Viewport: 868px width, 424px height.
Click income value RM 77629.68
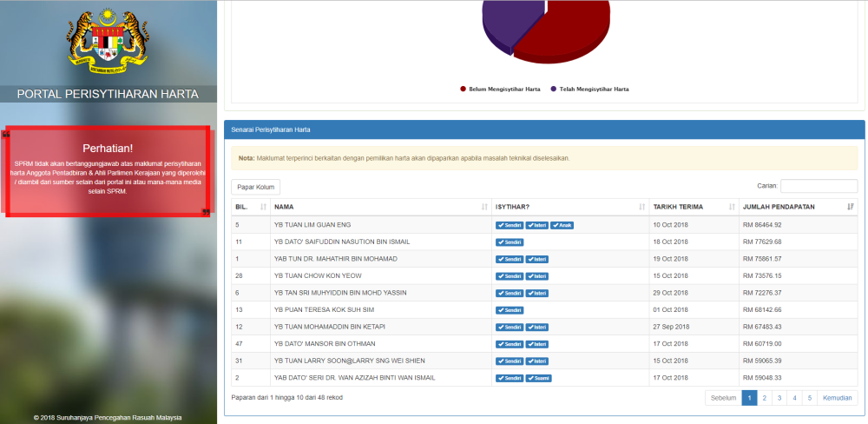pos(762,242)
